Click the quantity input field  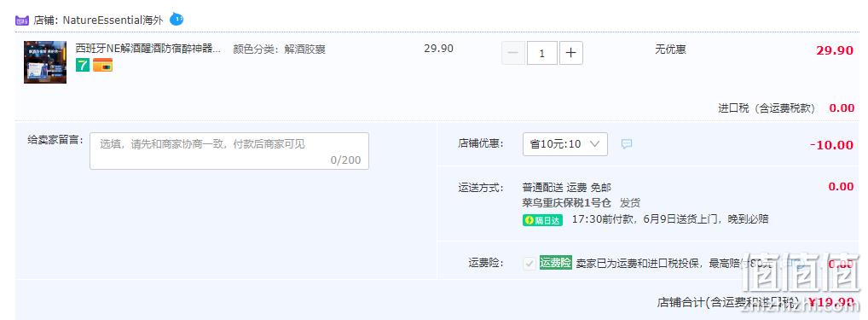click(x=542, y=53)
